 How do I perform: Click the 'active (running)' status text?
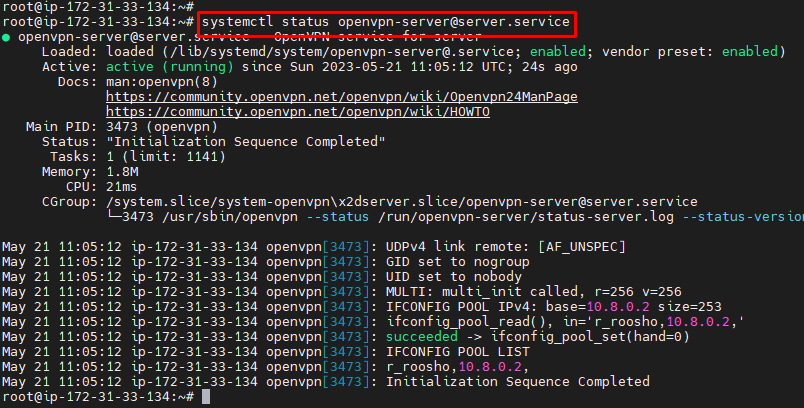tap(170, 67)
